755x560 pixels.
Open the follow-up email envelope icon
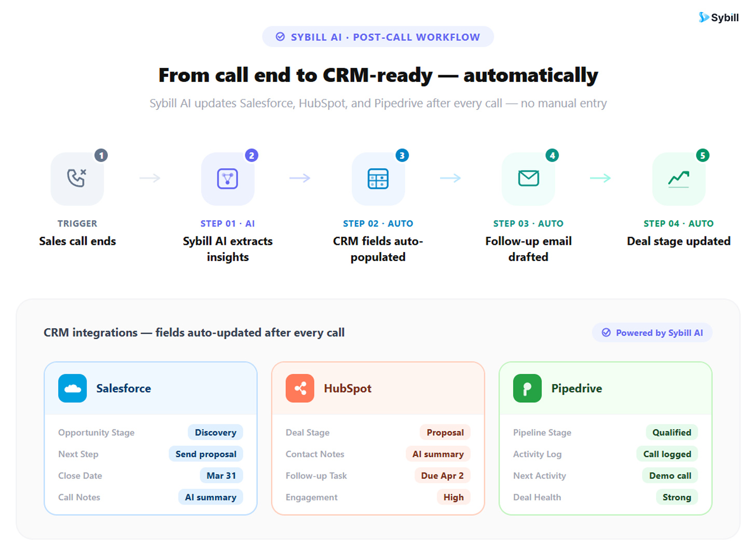[528, 178]
